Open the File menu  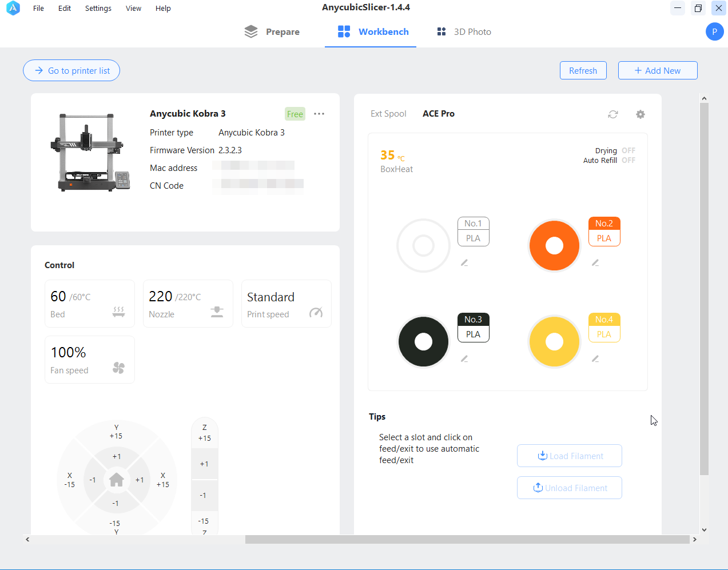38,8
